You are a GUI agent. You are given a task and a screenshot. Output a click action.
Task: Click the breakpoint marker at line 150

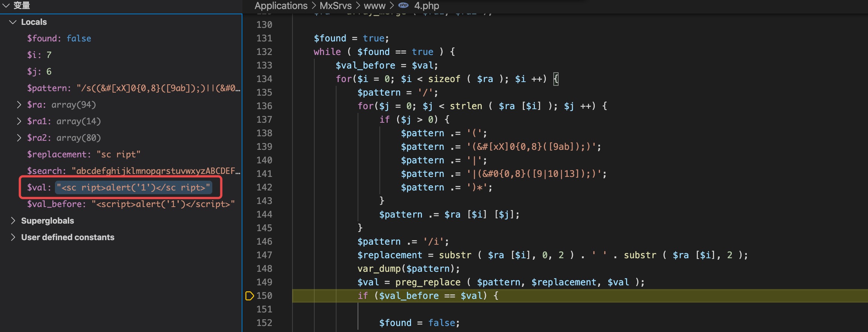[249, 296]
